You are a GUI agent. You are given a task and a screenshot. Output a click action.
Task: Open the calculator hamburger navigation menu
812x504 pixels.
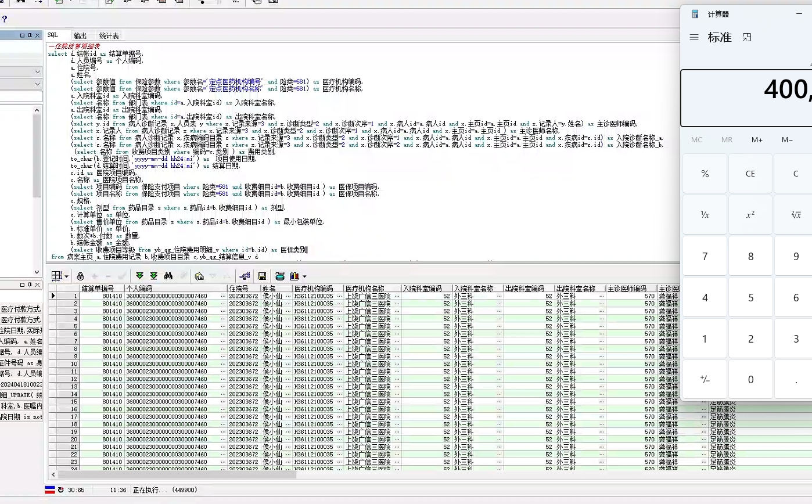click(694, 37)
